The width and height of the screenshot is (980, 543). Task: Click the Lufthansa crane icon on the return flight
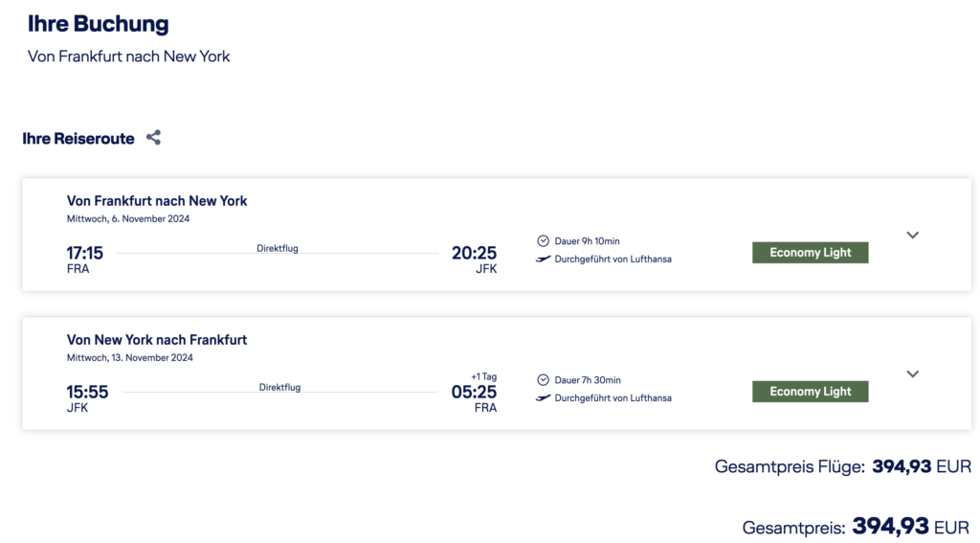click(544, 397)
